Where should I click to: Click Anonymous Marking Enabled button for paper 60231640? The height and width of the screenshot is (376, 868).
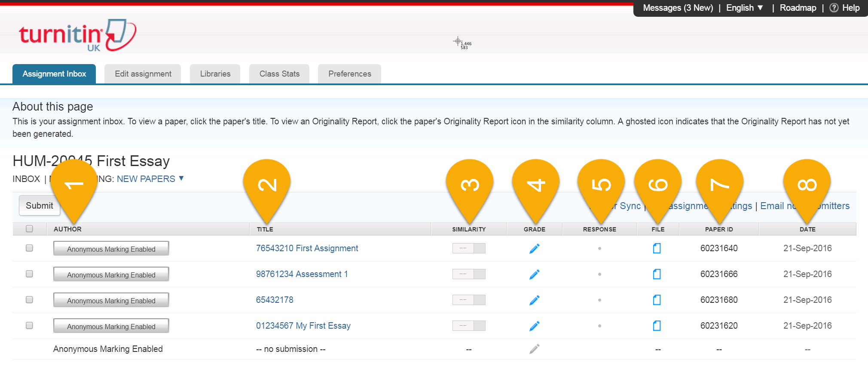click(x=111, y=249)
